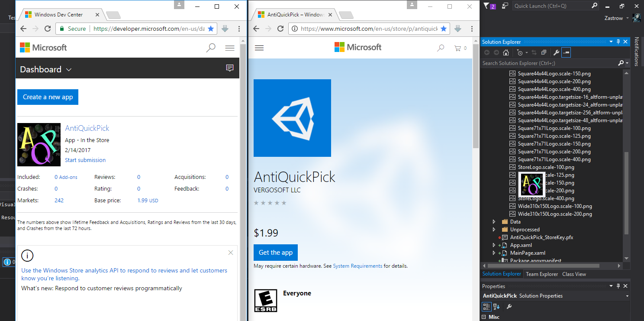The image size is (644, 321).
Task: Open hamburger menu on Dev Center page
Action: 230,48
